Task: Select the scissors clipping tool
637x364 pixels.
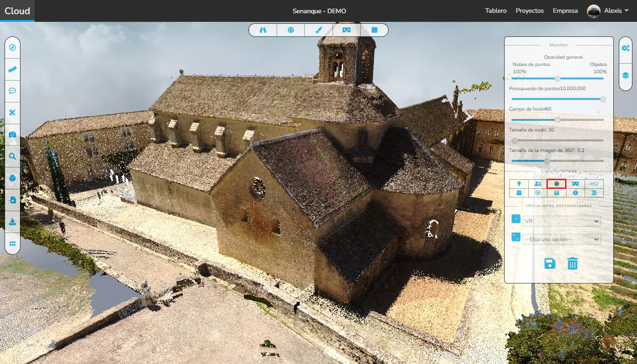Action: point(12,113)
